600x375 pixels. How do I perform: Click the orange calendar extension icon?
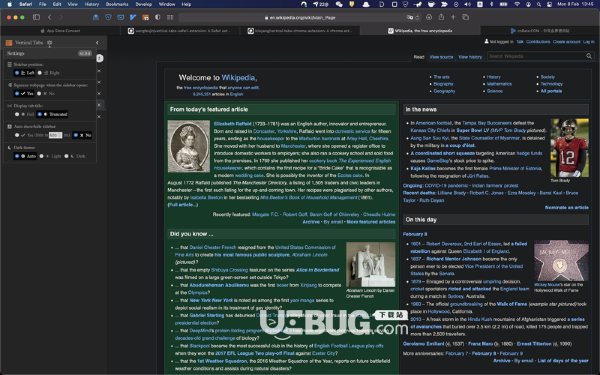point(145,17)
